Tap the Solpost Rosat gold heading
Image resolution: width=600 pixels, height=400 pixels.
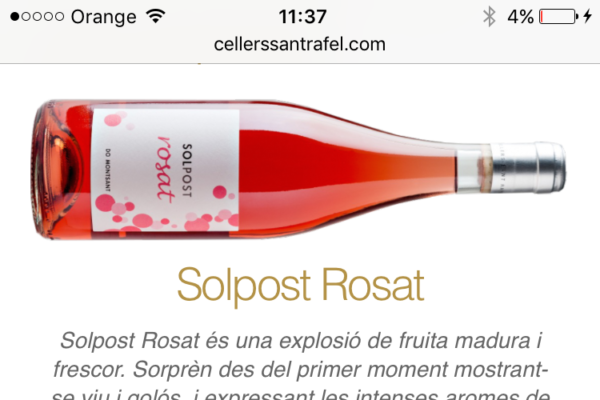point(300,286)
